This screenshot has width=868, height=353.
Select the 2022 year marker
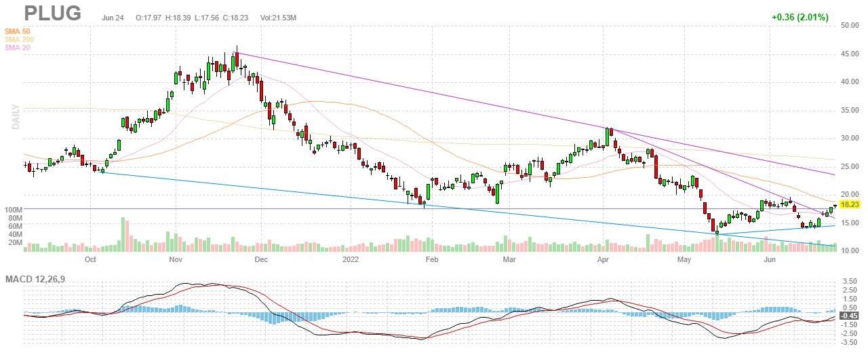click(351, 259)
